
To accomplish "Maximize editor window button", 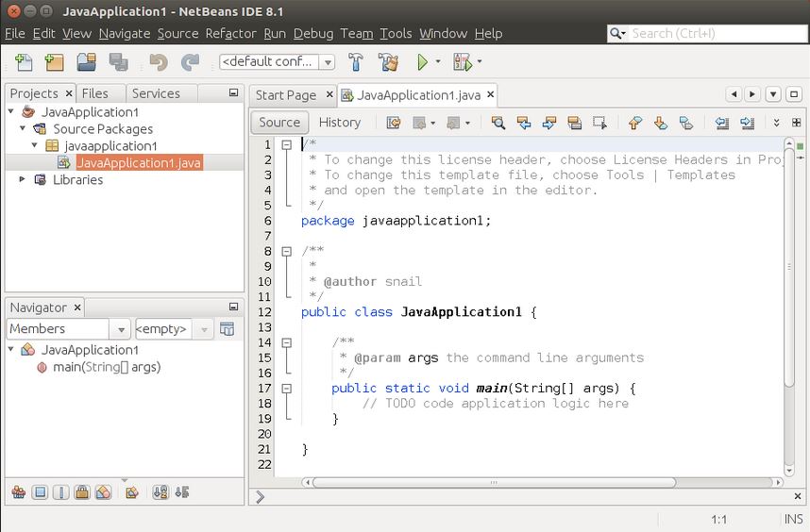I will tap(794, 94).
